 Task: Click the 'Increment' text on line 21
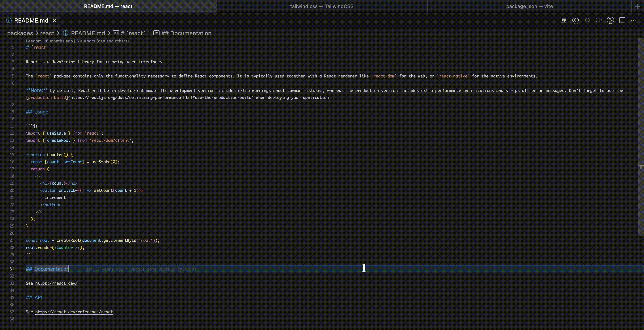(55, 197)
